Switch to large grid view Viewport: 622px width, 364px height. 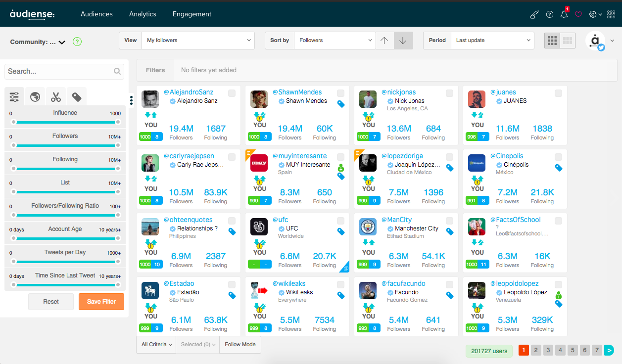point(568,41)
